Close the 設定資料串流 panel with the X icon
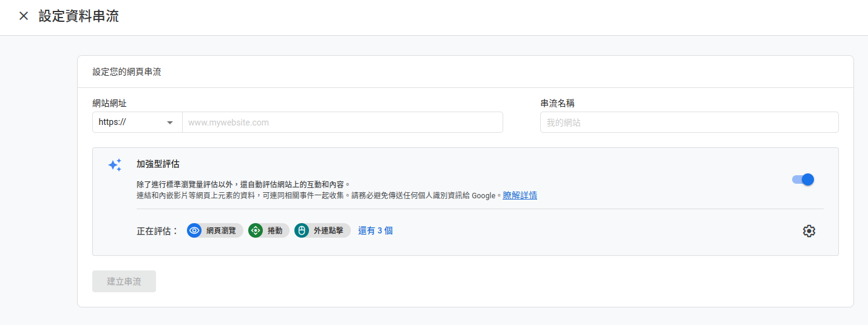This screenshot has height=325, width=868. [24, 16]
